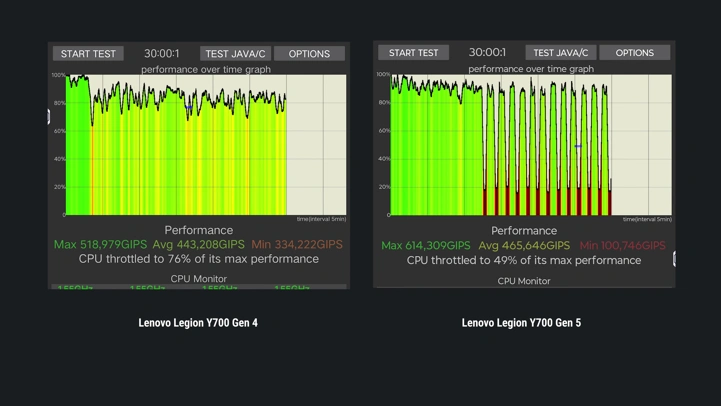721x406 pixels.
Task: Click the blue marker on Gen 4 graph
Action: click(x=189, y=107)
